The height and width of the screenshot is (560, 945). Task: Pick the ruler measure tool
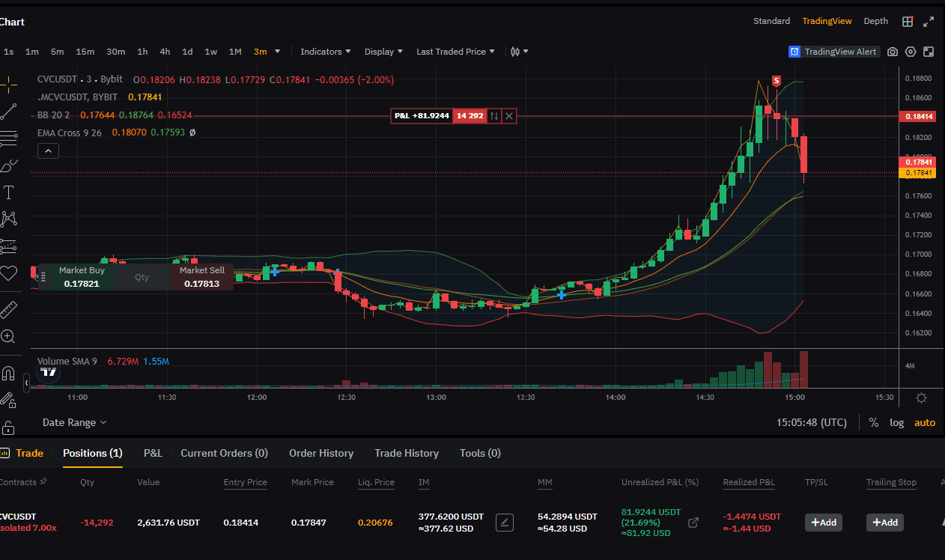(x=8, y=309)
